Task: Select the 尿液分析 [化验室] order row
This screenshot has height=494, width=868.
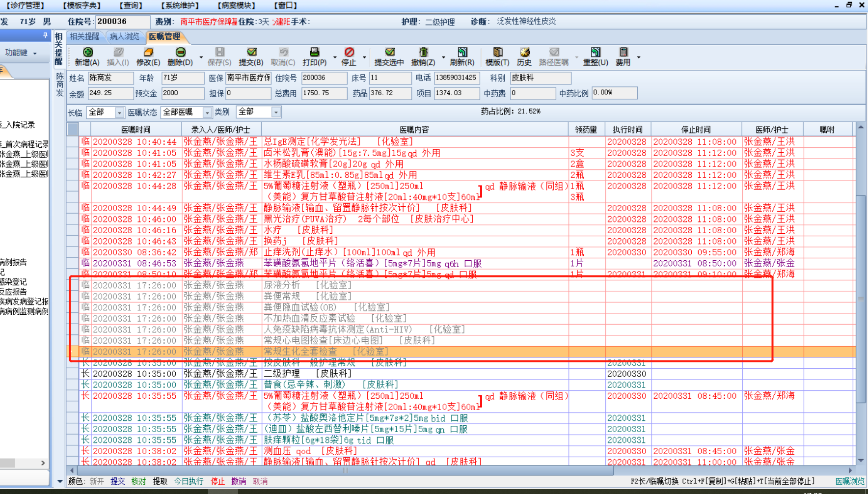Action: click(461, 285)
